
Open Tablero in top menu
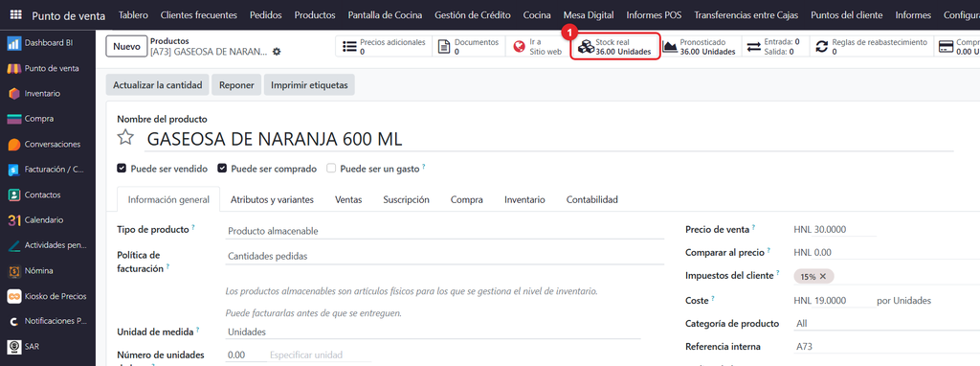click(133, 15)
